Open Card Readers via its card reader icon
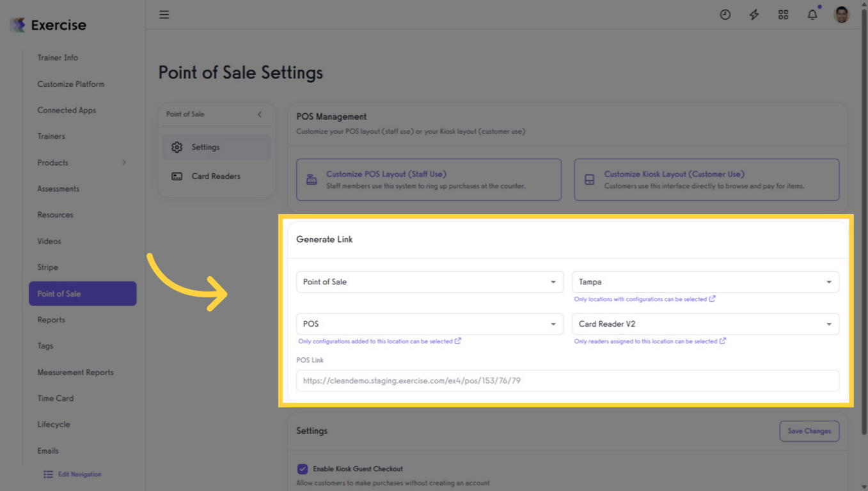Screen dimensions: 868x491 tap(177, 176)
